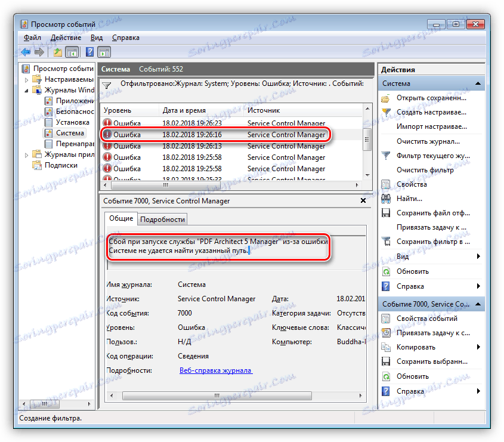This screenshot has width=504, height=442.
Task: Click the Copy (Копировать) icon in Actions
Action: pos(386,347)
